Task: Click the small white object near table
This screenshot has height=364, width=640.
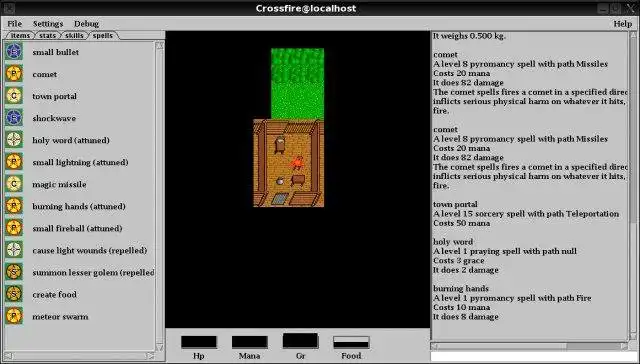Action: (x=280, y=181)
